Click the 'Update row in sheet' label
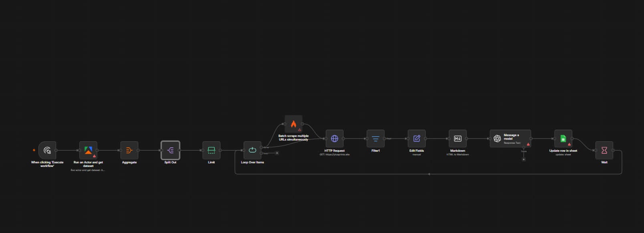 click(x=563, y=151)
